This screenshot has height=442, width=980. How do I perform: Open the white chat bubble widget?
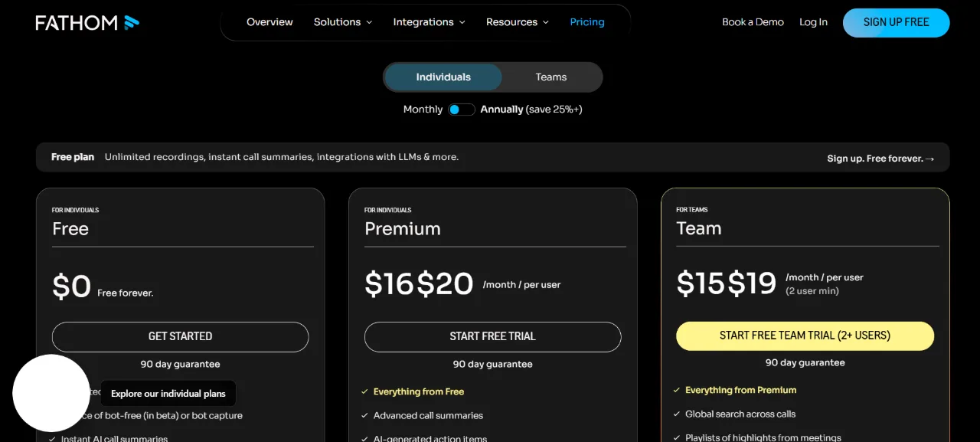51,393
